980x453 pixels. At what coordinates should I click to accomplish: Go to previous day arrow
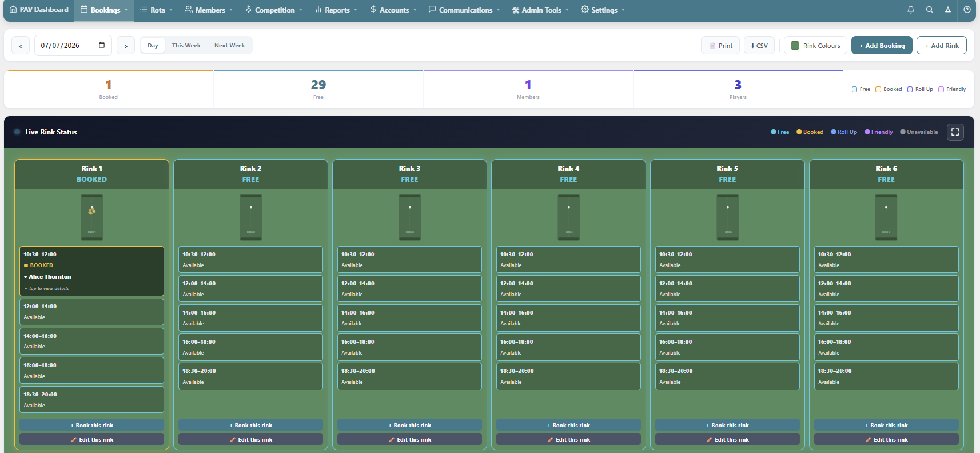coord(21,46)
